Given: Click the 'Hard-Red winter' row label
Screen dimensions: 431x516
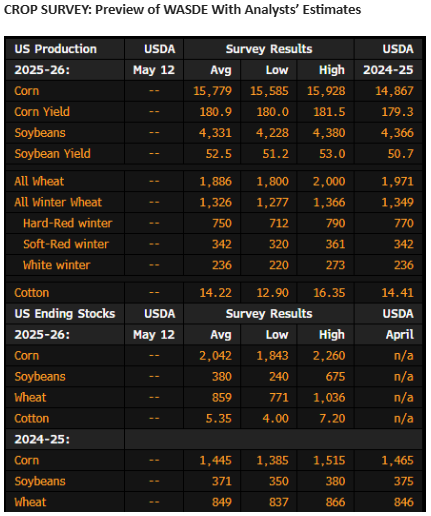Looking at the screenshot, I should pos(68,223).
